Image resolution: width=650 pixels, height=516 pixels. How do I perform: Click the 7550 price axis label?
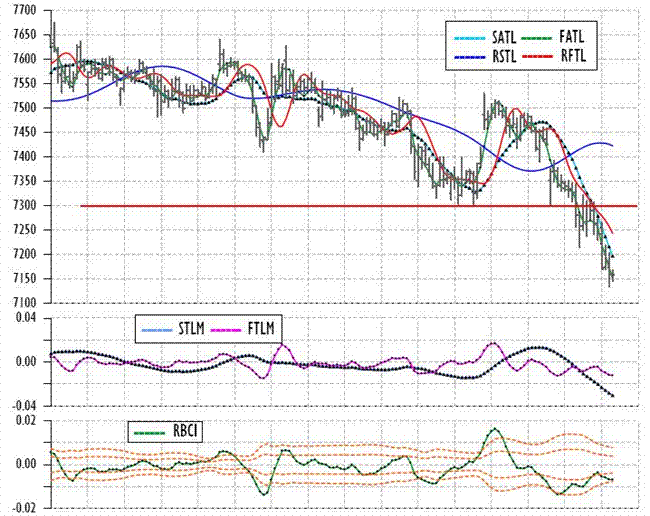point(24,83)
